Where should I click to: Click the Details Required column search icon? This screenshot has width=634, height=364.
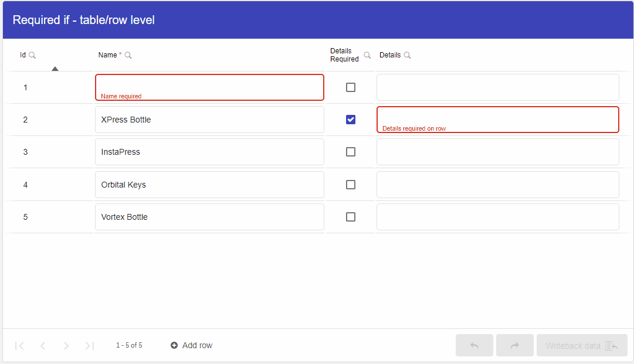click(367, 55)
